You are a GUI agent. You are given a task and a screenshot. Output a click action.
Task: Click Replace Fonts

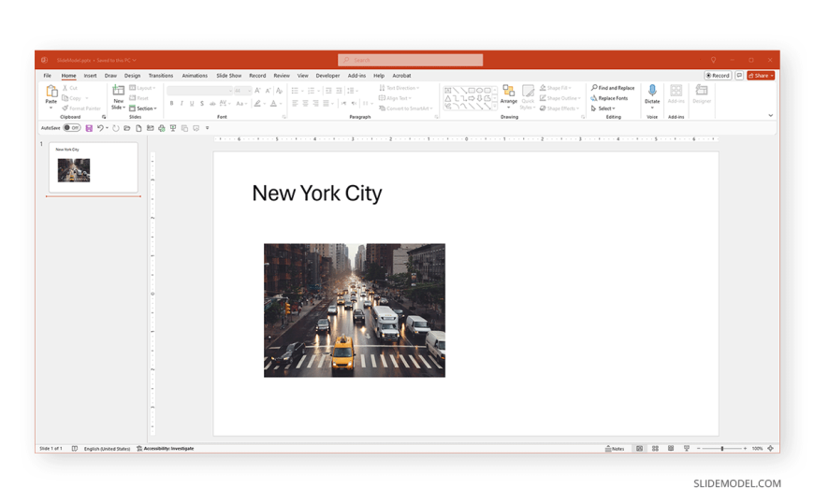(609, 98)
